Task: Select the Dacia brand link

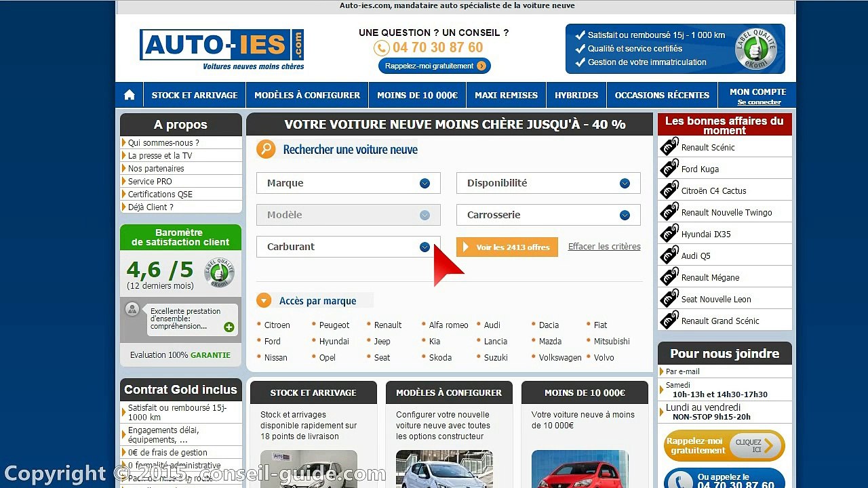Action: 549,325
